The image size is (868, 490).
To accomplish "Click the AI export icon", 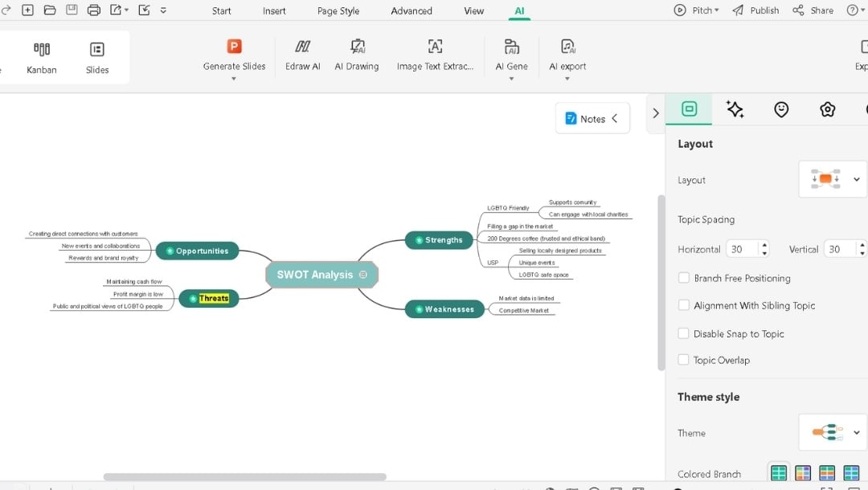I will pyautogui.click(x=568, y=47).
